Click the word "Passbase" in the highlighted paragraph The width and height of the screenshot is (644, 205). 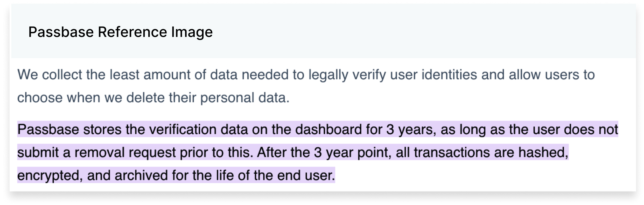coord(48,129)
